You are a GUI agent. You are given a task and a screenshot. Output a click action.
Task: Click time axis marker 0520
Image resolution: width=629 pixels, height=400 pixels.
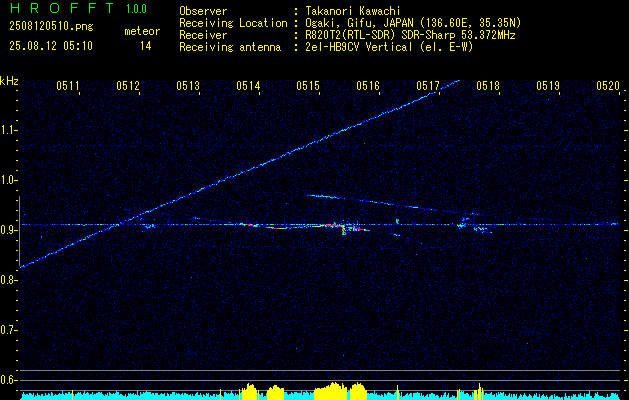click(608, 86)
